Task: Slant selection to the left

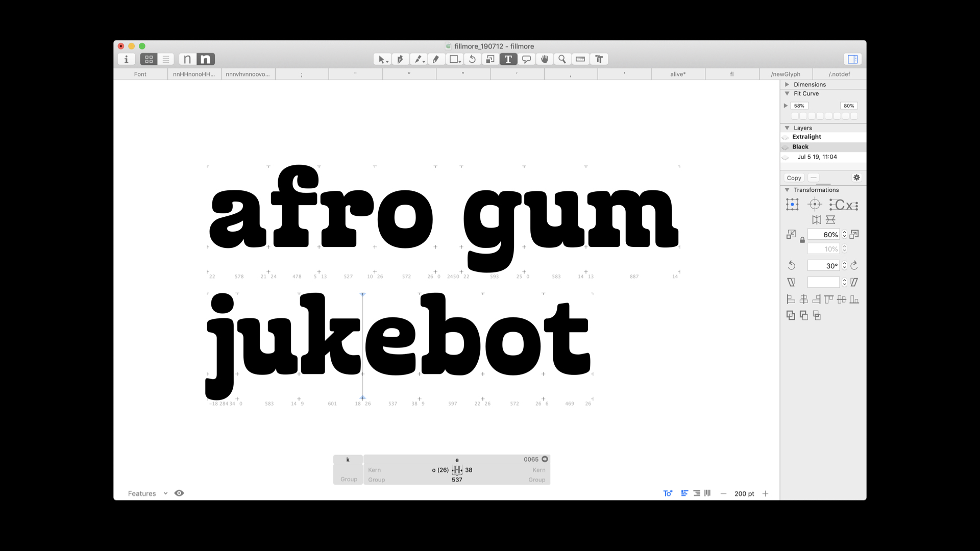Action: [x=791, y=282]
